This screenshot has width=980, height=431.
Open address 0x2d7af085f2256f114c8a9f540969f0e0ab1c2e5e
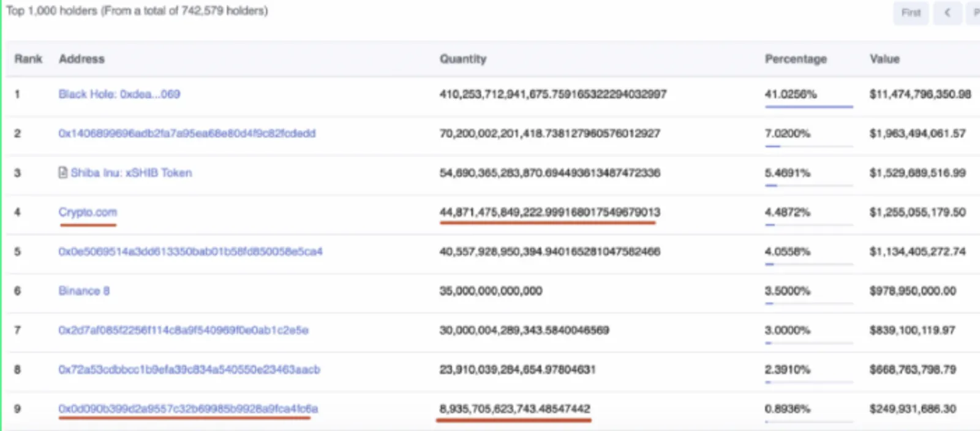183,330
